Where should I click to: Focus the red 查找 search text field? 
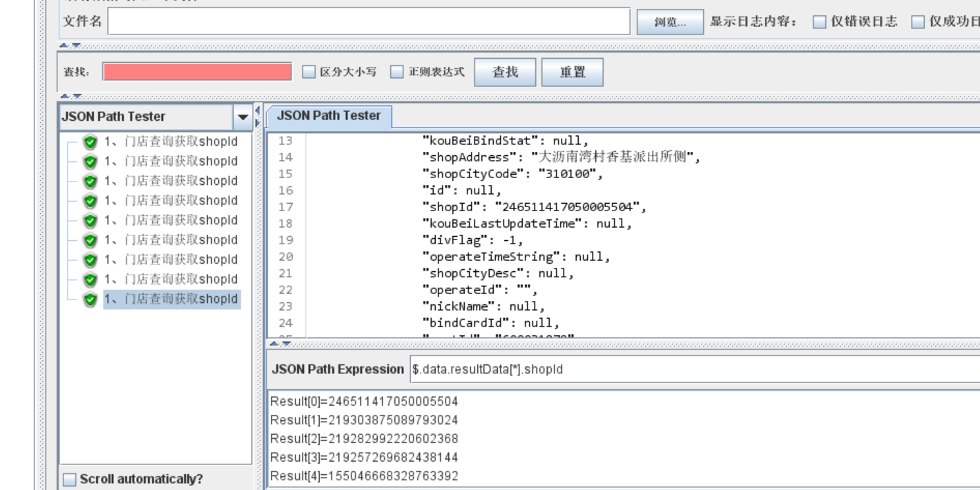[198, 72]
